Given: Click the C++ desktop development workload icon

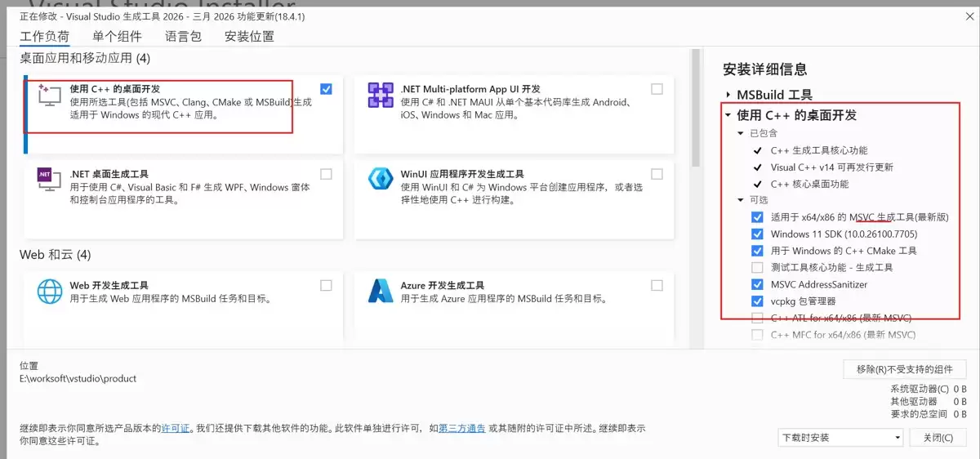Looking at the screenshot, I should [50, 96].
